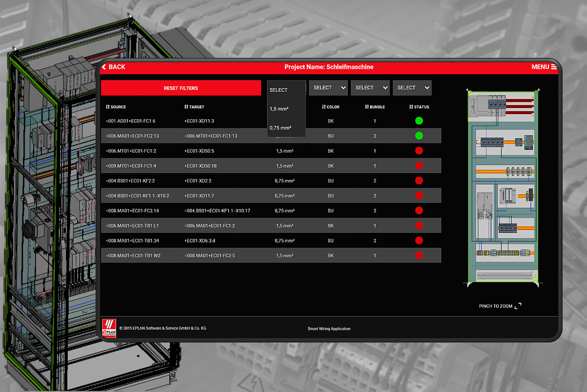Open the status filter SELECT dropdown
Screen dimensions: 587x392
pyautogui.click(x=412, y=88)
